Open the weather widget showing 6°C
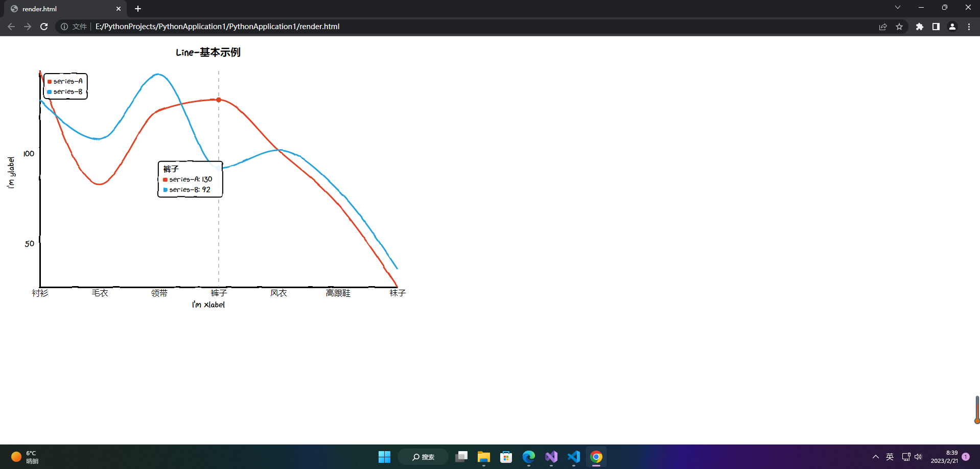Image resolution: width=980 pixels, height=469 pixels. (x=25, y=457)
